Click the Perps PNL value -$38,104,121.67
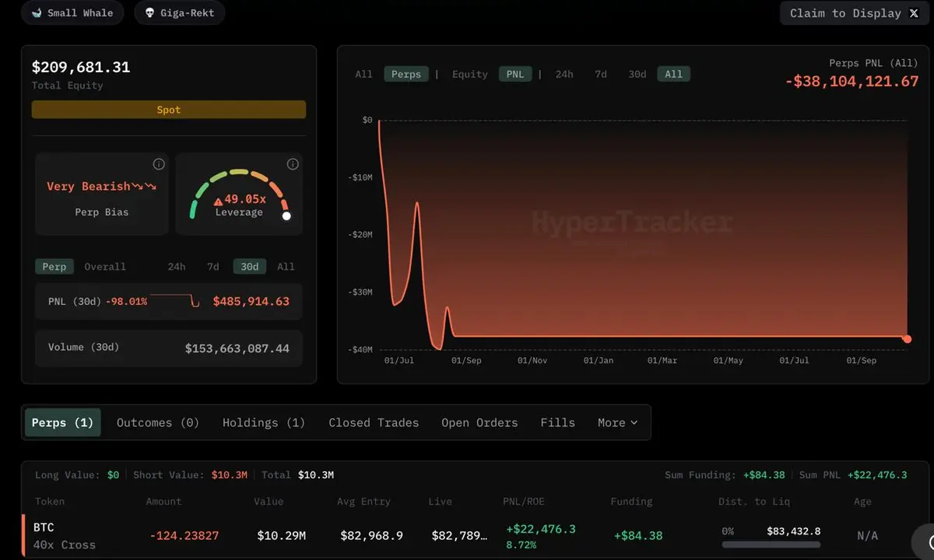Screen dimensions: 934x560 851,82
